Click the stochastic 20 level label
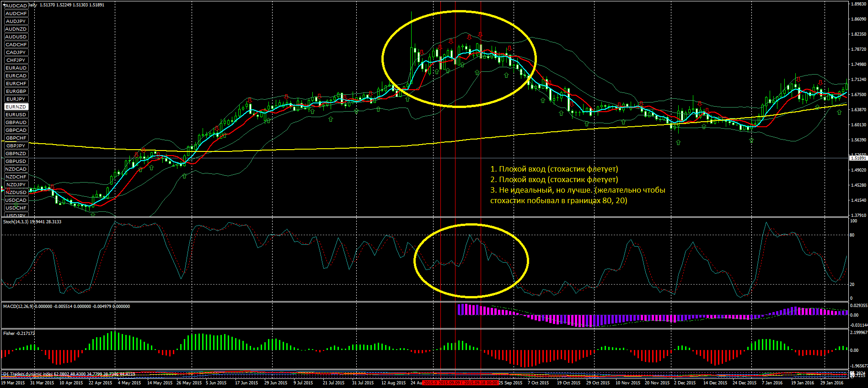 click(x=852, y=285)
